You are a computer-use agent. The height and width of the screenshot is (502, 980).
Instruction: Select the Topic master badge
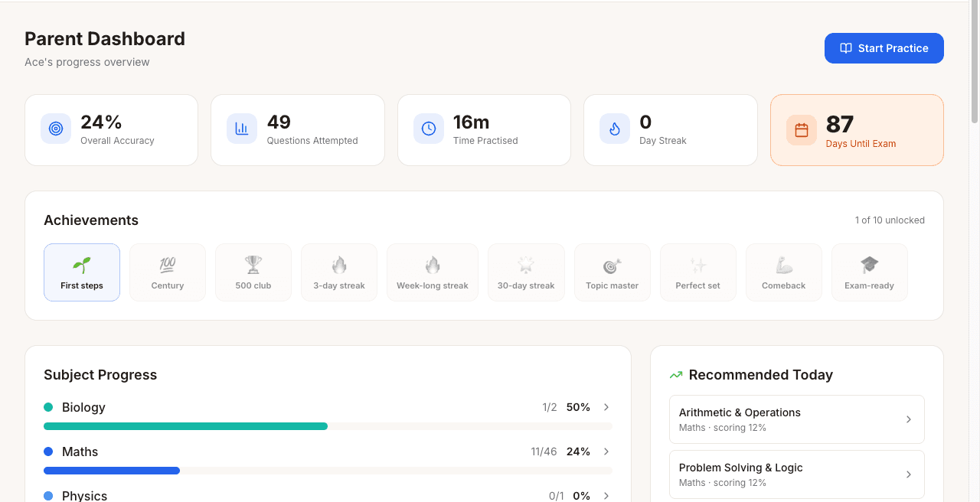tap(612, 272)
